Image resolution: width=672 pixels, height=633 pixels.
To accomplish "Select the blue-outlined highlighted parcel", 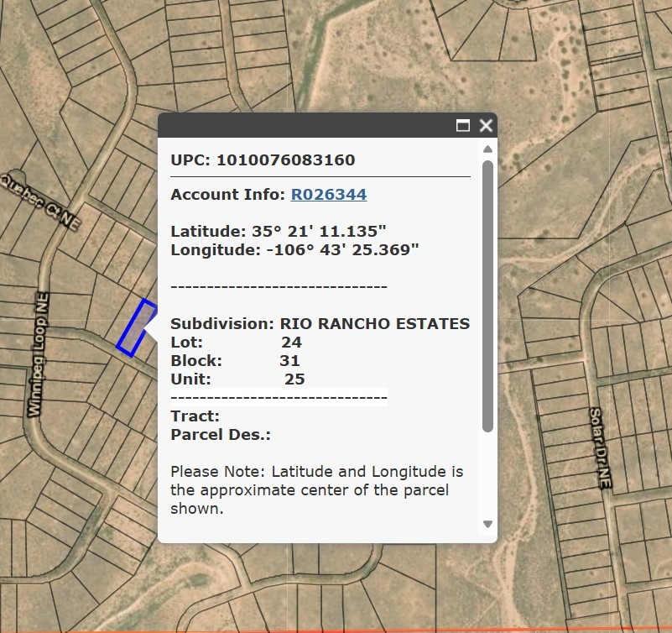I will coord(137,329).
